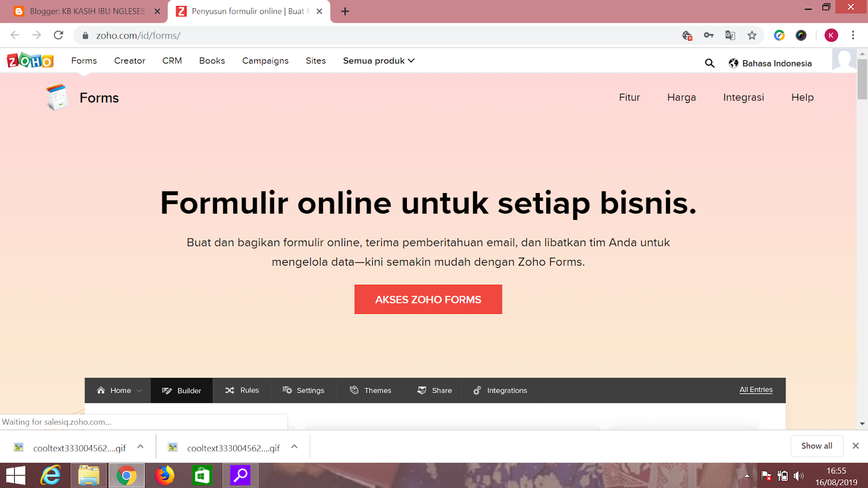Click the AKSES ZOHO FORMS button
This screenshot has height=488, width=868.
click(428, 299)
